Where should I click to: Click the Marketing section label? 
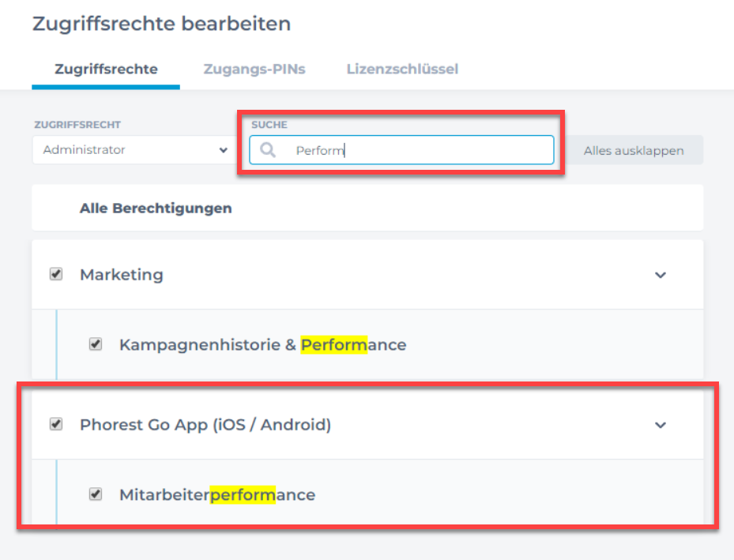point(122,275)
